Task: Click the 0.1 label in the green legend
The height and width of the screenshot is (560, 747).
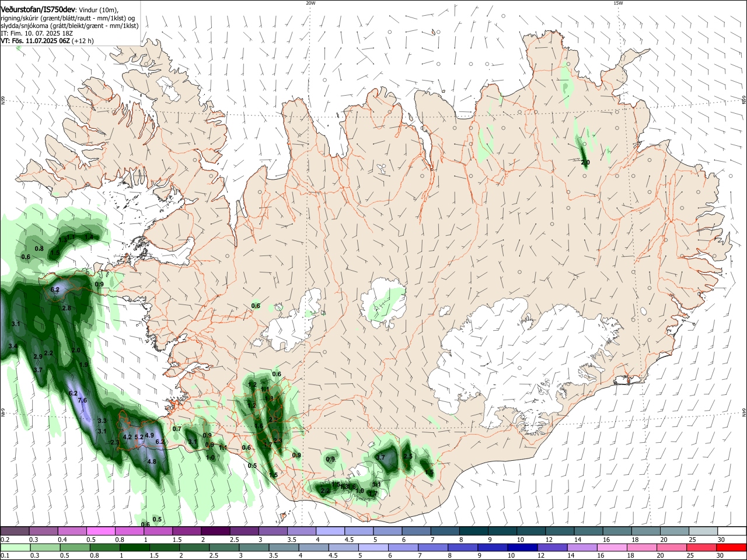Action: (x=4, y=556)
